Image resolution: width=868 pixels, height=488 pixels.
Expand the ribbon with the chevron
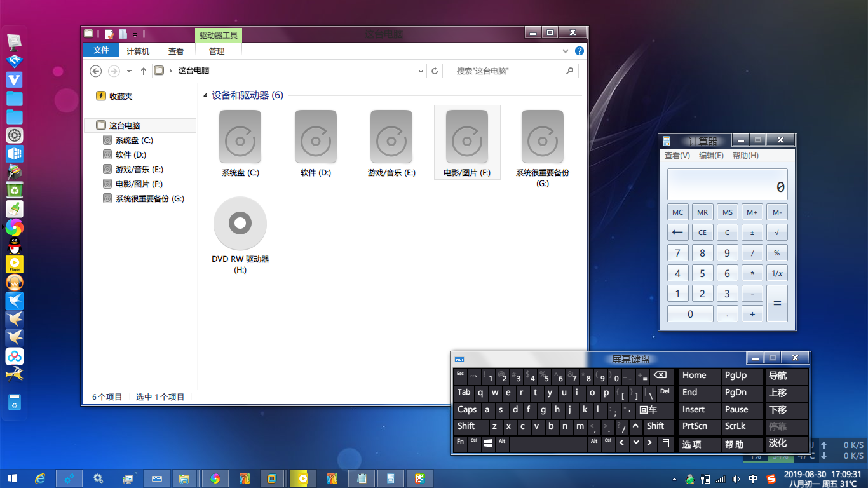566,51
